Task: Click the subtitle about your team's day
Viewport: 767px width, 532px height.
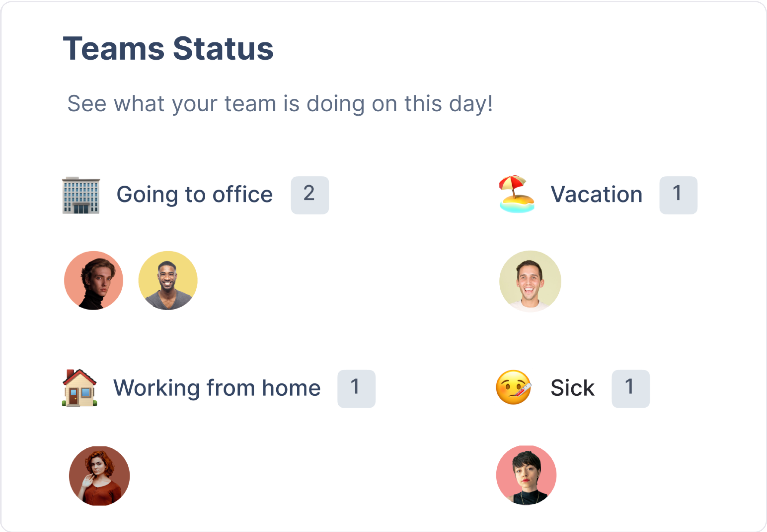Action: tap(280, 103)
